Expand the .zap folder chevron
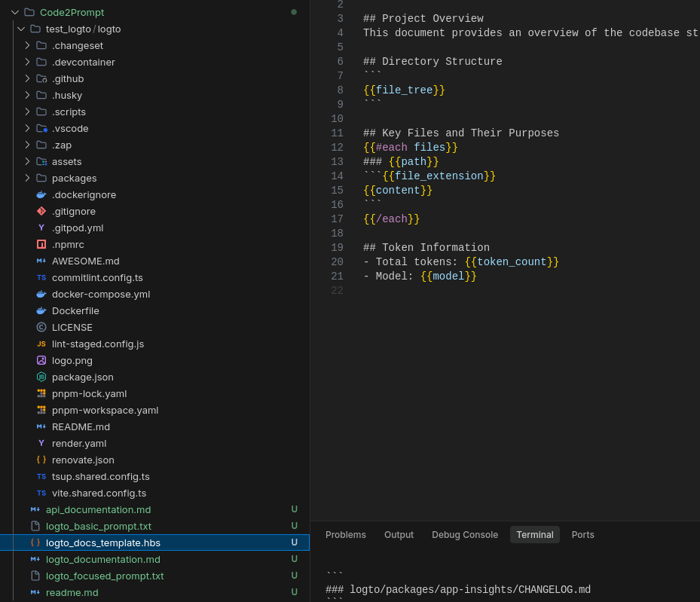Viewport: 700px width, 602px height. [x=27, y=145]
